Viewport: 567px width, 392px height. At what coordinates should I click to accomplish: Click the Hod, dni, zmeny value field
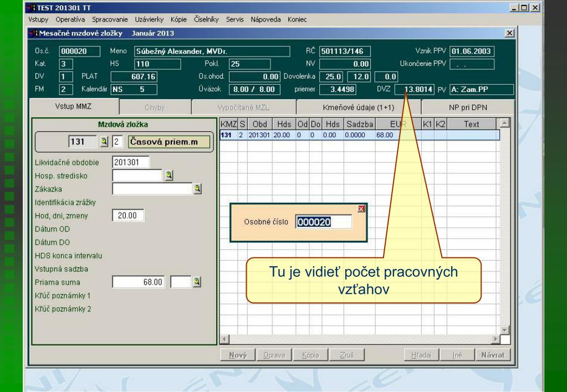pyautogui.click(x=128, y=215)
